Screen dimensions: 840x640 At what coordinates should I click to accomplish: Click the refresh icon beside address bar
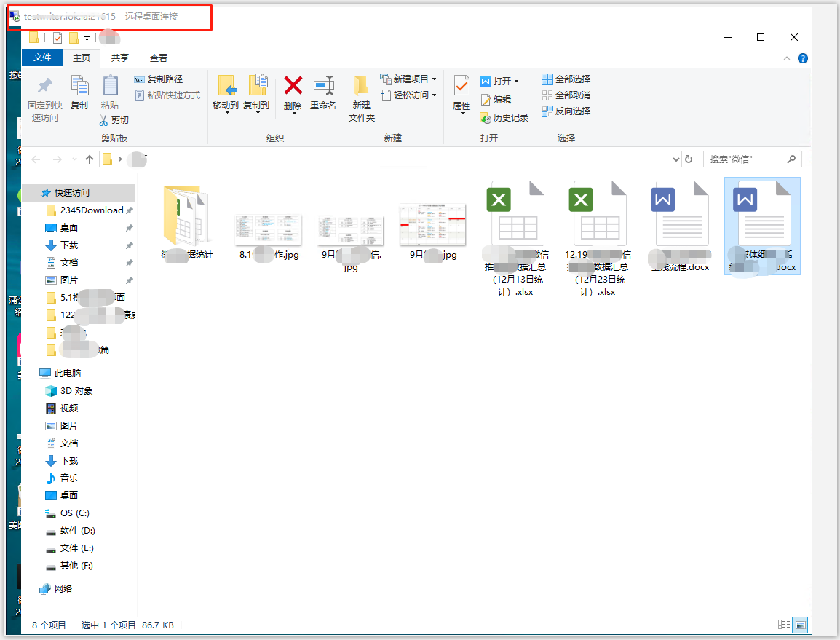pos(689,159)
